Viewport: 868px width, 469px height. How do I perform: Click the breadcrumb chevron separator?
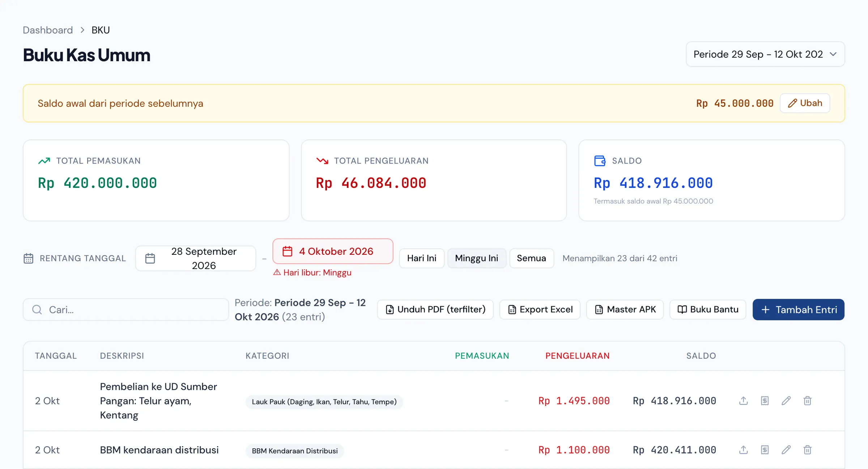(x=82, y=30)
